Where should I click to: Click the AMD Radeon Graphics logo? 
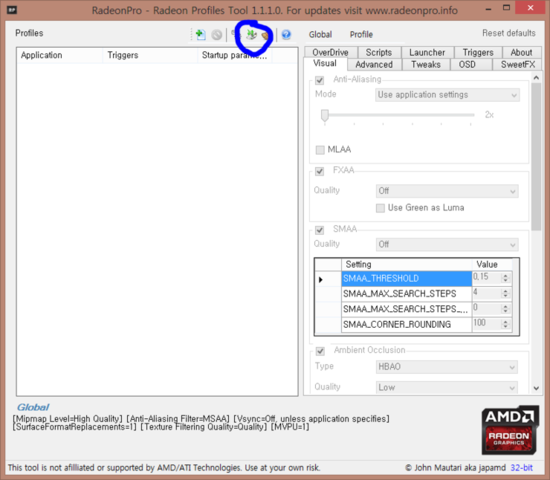point(510,430)
